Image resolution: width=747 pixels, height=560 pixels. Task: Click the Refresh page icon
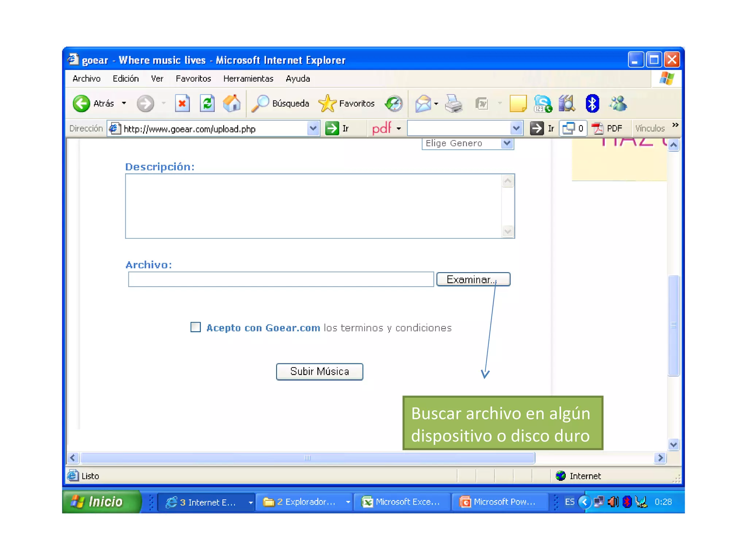(207, 104)
